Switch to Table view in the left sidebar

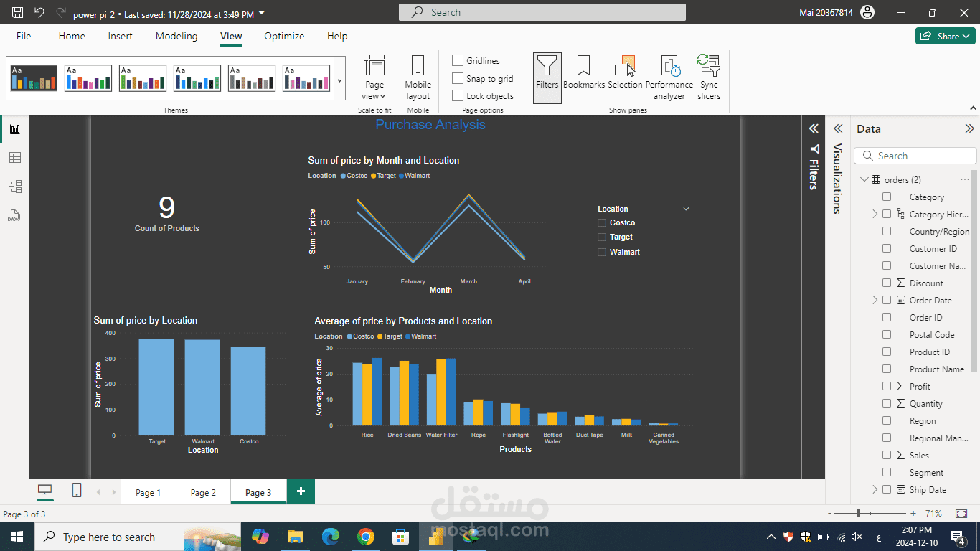[x=14, y=158]
